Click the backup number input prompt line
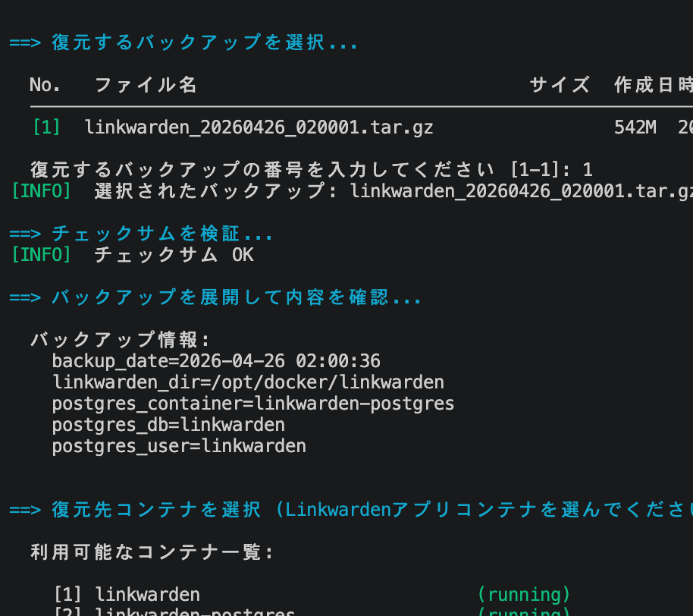The image size is (693, 616). pyautogui.click(x=311, y=169)
